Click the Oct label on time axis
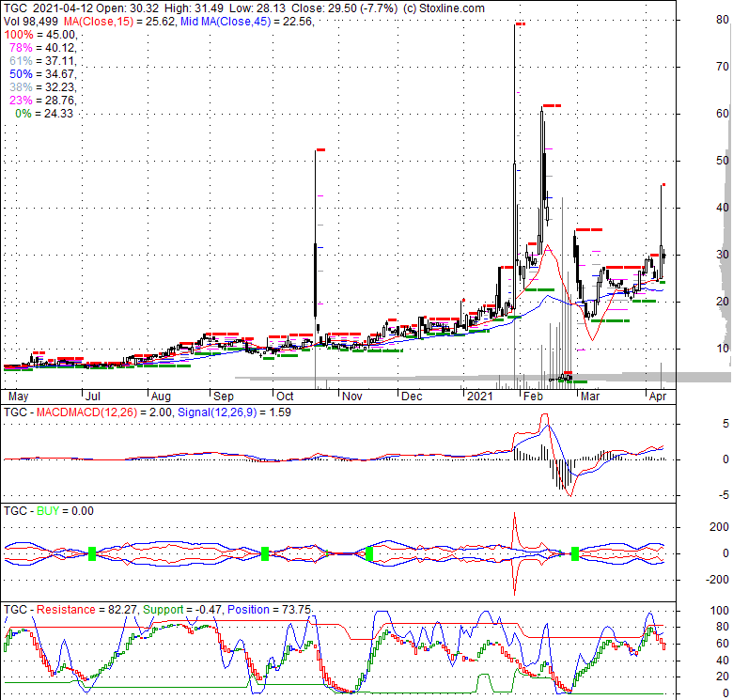Image resolution: width=733 pixels, height=700 pixels. tap(284, 397)
